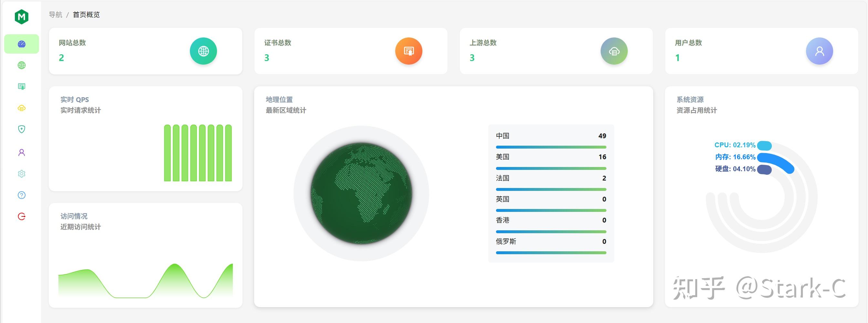Select the 中国 row in region list
Screen dimensions: 868x323
click(x=551, y=136)
